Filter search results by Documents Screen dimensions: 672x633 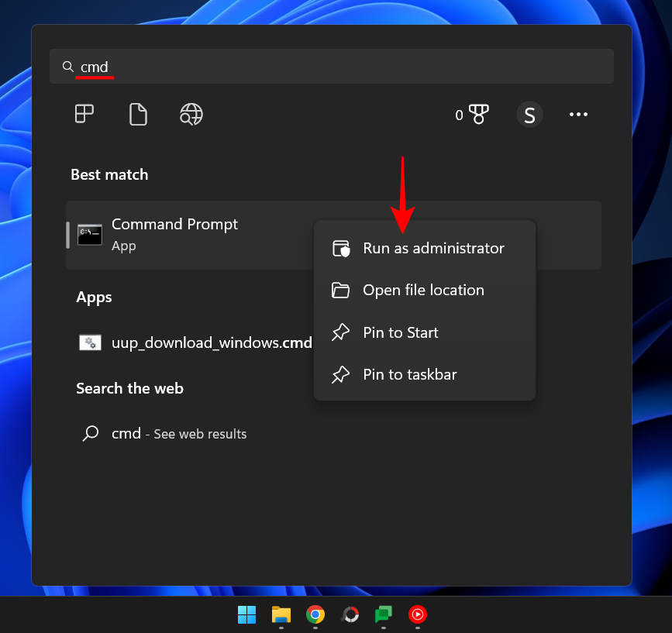click(x=138, y=114)
